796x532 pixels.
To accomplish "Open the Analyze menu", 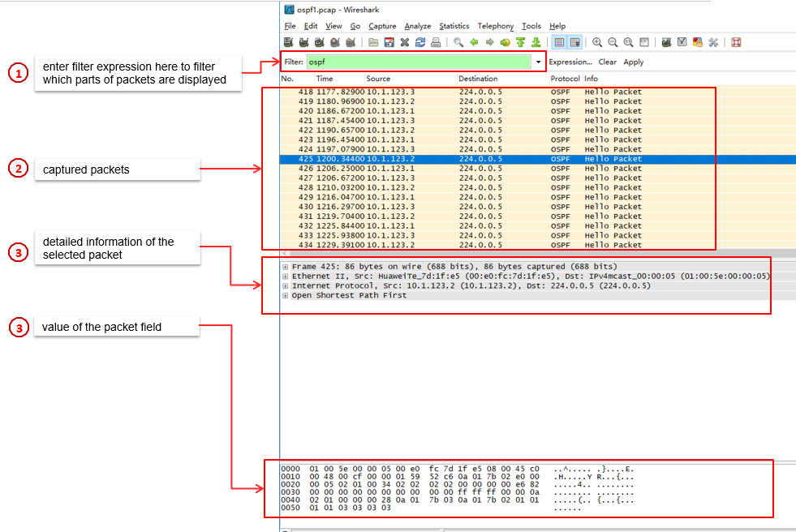I will pyautogui.click(x=417, y=26).
